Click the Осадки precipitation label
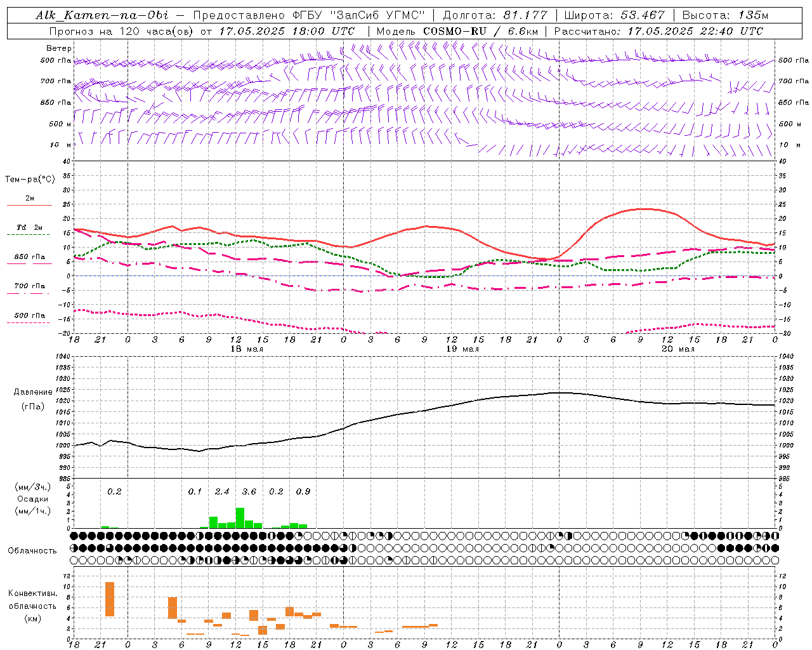The height and width of the screenshot is (650, 812). pos(33,499)
